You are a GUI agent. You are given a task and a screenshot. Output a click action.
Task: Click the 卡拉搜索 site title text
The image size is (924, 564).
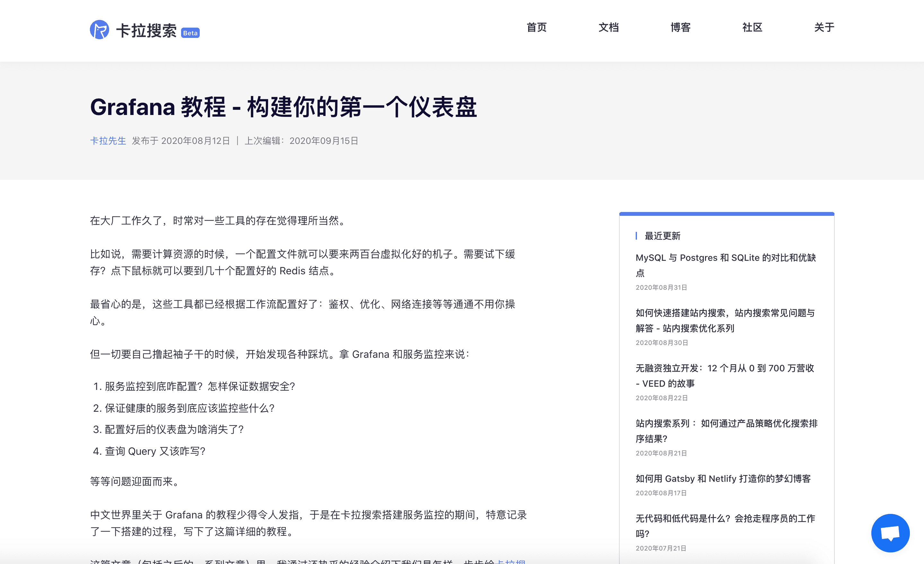click(146, 31)
